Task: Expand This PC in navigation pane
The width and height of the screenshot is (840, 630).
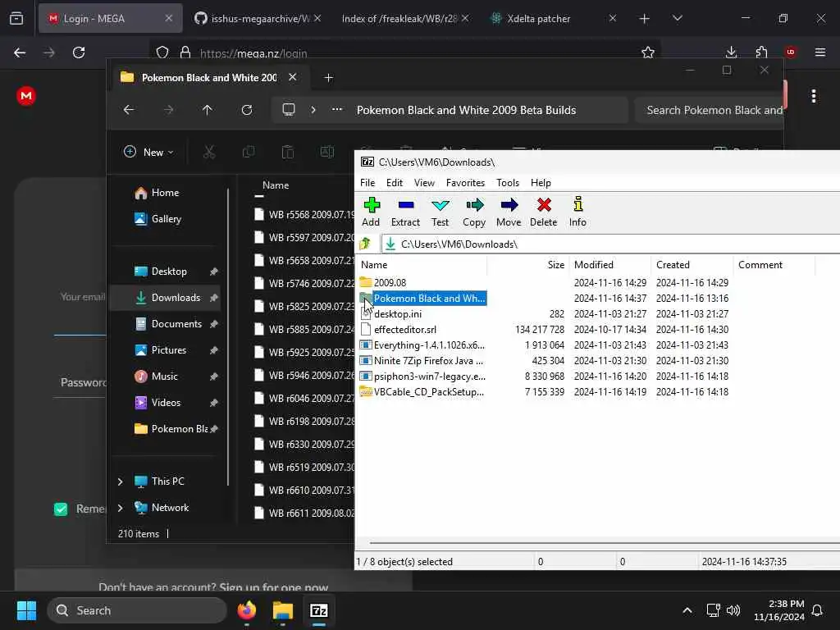Action: pyautogui.click(x=120, y=482)
